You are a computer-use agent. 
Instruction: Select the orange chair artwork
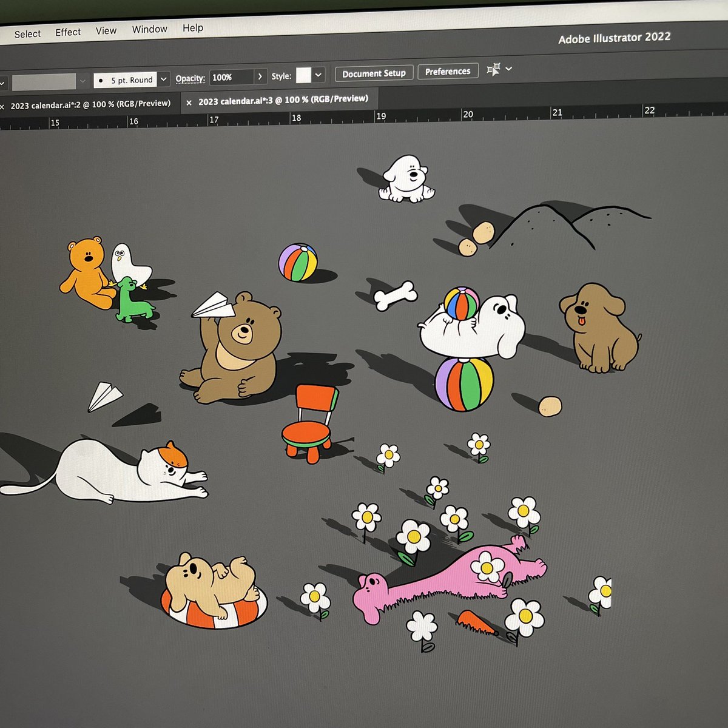coord(309,423)
